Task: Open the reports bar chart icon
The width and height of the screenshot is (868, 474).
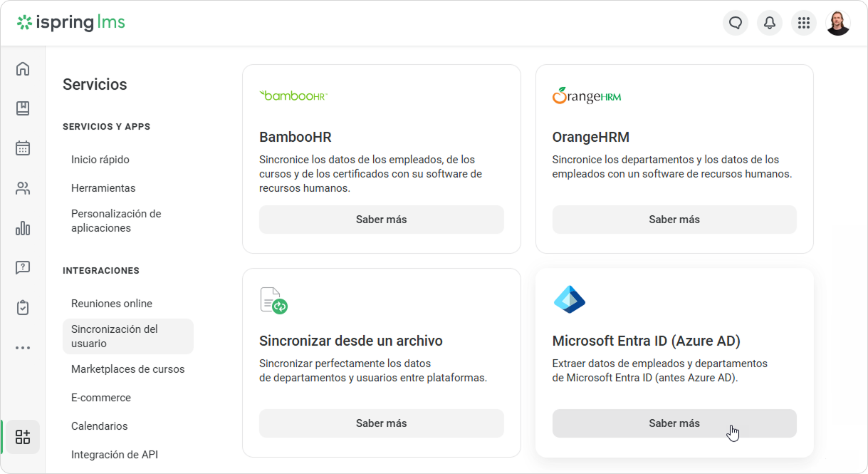Action: 23,228
